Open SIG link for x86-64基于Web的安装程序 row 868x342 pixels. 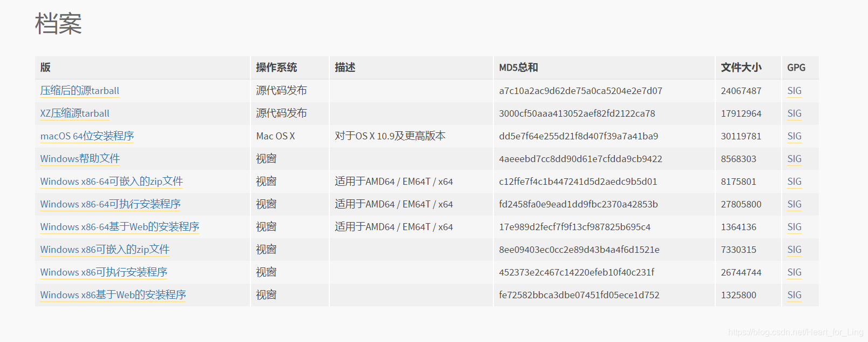[795, 227]
